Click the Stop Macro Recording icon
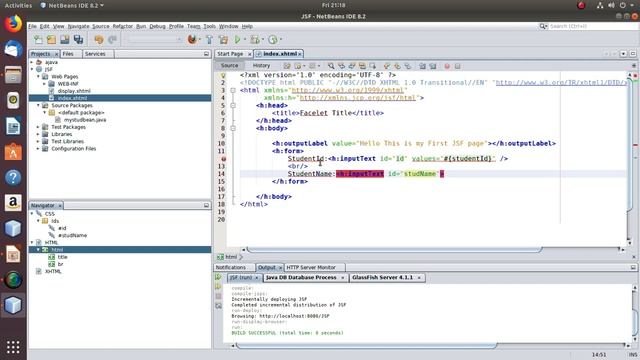 [x=458, y=66]
